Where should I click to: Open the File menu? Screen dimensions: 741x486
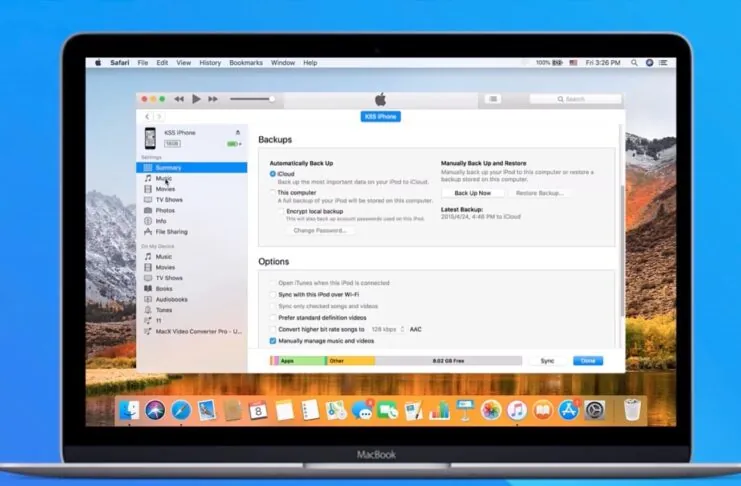143,62
